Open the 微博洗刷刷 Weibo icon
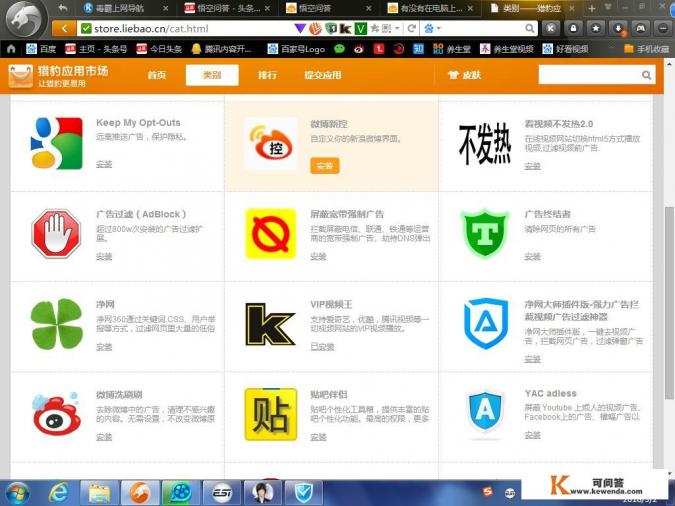Image resolution: width=675 pixels, height=506 pixels. point(57,414)
